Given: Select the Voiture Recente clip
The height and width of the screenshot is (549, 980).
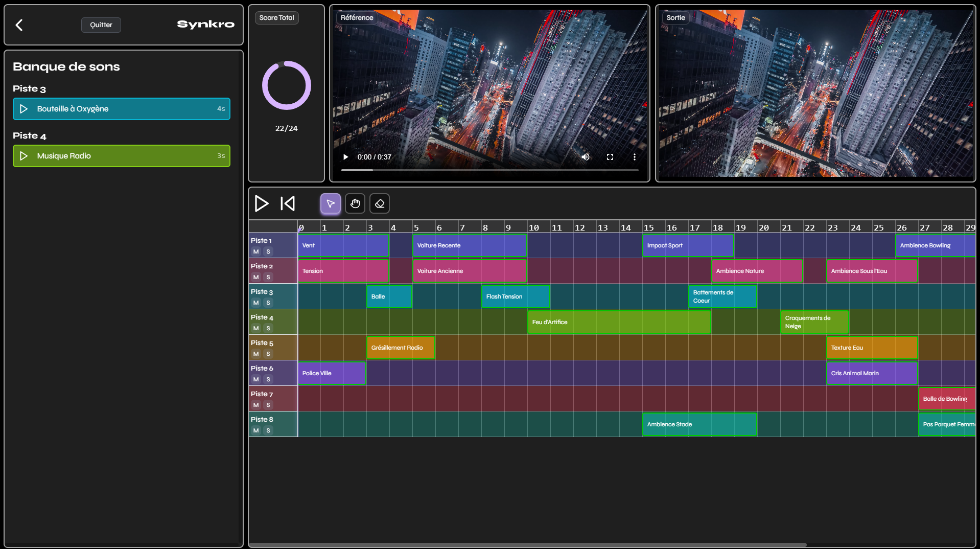Looking at the screenshot, I should coord(470,245).
